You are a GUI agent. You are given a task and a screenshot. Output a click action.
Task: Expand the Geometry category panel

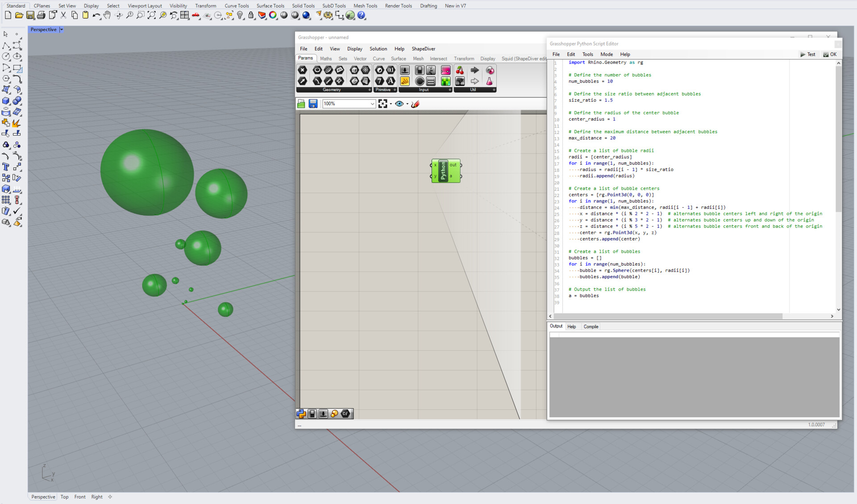(x=369, y=89)
